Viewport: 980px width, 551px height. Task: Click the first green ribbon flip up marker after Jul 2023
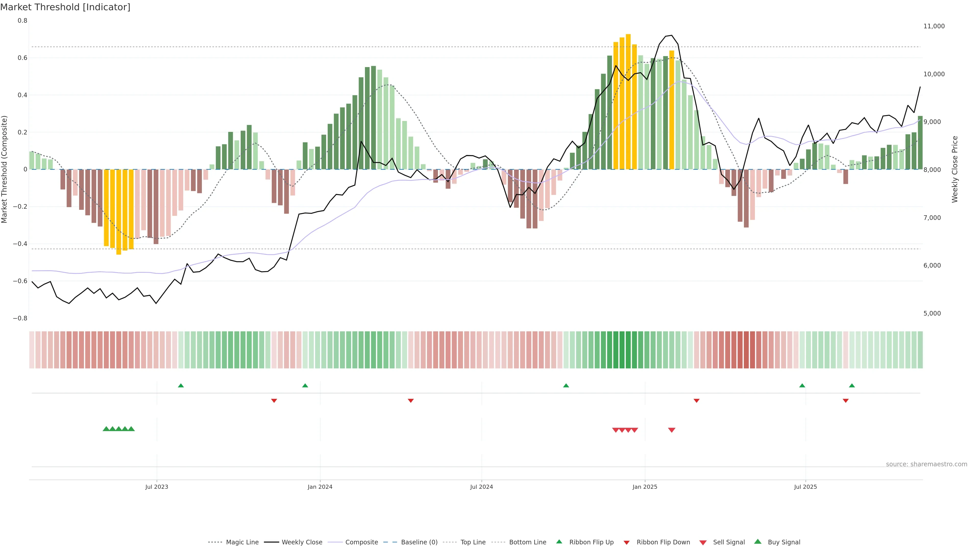(x=181, y=386)
